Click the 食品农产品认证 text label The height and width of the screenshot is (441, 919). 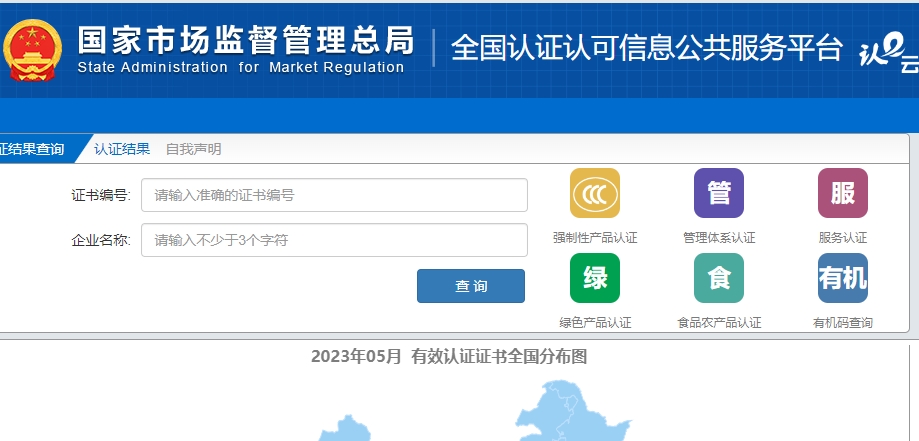(x=719, y=323)
